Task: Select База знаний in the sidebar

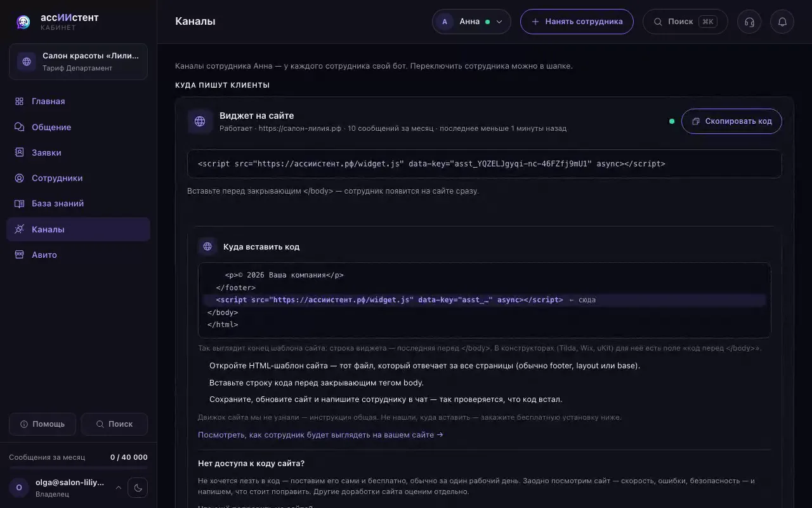Action: [x=78, y=204]
